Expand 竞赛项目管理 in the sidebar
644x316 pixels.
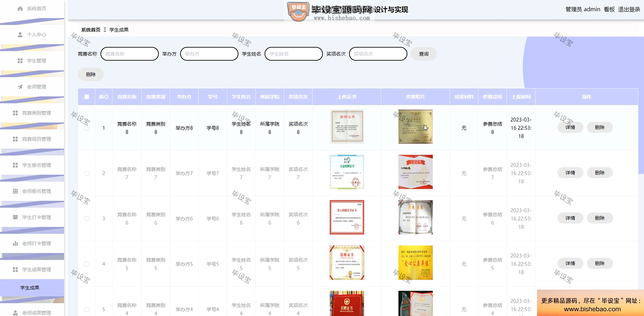tap(32, 139)
